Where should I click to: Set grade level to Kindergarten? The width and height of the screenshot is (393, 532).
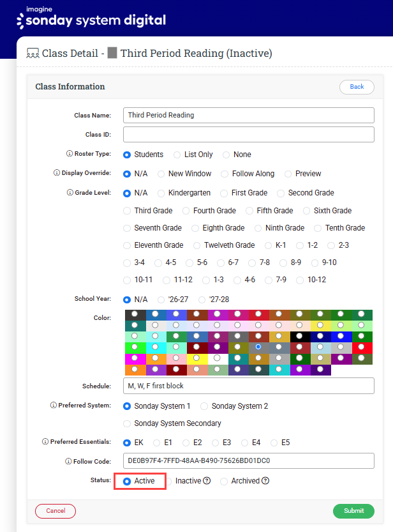pyautogui.click(x=161, y=194)
